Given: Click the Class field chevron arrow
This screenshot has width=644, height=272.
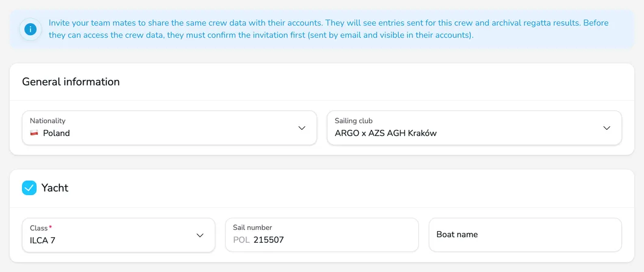Looking at the screenshot, I should [x=200, y=235].
